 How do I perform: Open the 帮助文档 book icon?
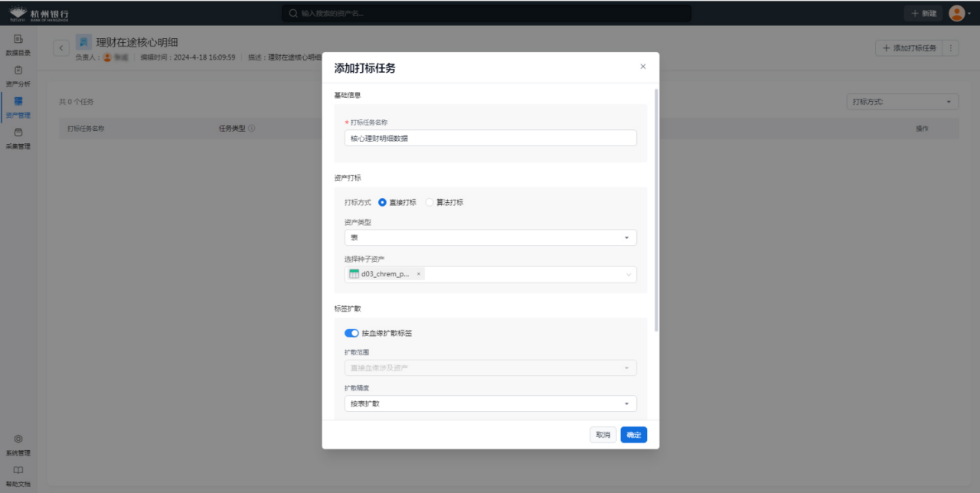pos(18,472)
